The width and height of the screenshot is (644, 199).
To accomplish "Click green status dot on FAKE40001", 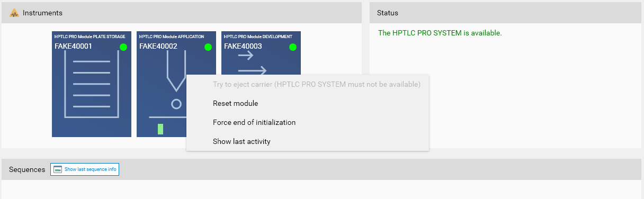I will pyautogui.click(x=123, y=47).
